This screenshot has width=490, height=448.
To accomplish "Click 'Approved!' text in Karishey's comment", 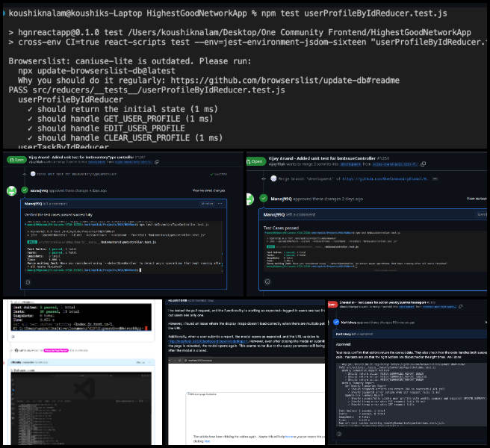I will tap(343, 344).
